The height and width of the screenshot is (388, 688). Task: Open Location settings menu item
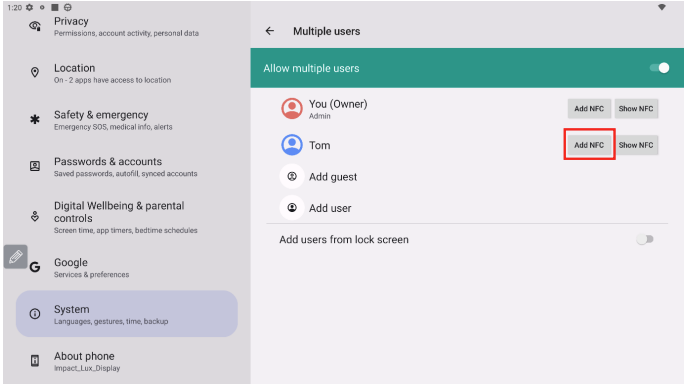click(127, 73)
